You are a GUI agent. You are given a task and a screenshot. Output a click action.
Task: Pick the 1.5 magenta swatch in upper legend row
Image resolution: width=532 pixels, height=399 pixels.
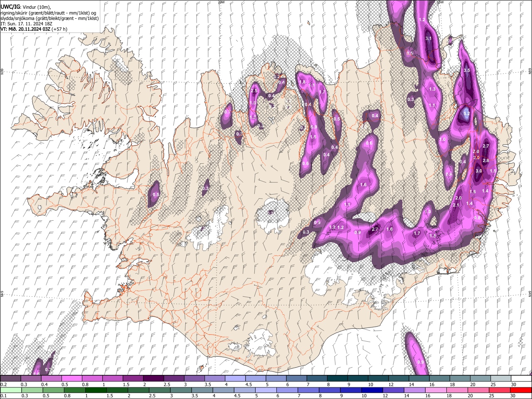click(x=133, y=379)
